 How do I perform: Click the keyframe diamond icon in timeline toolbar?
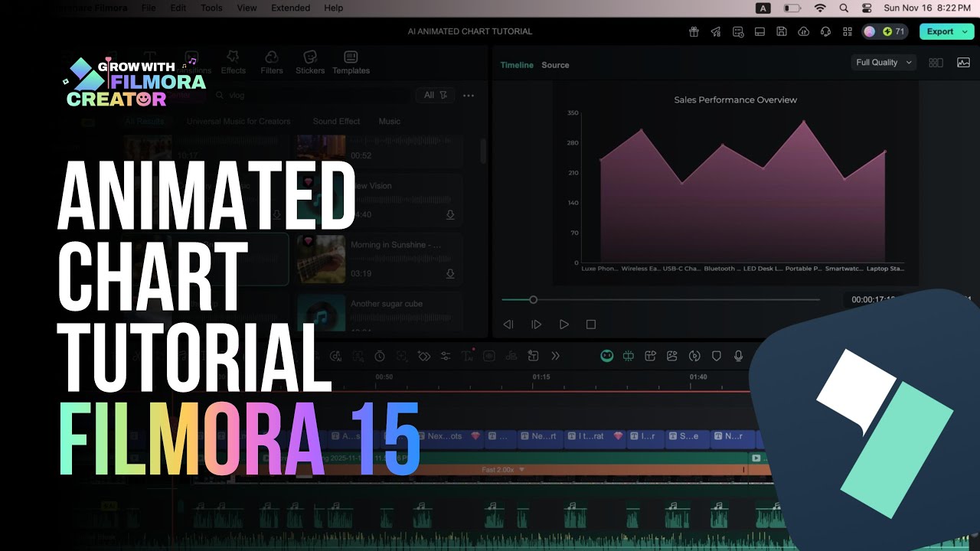(424, 356)
